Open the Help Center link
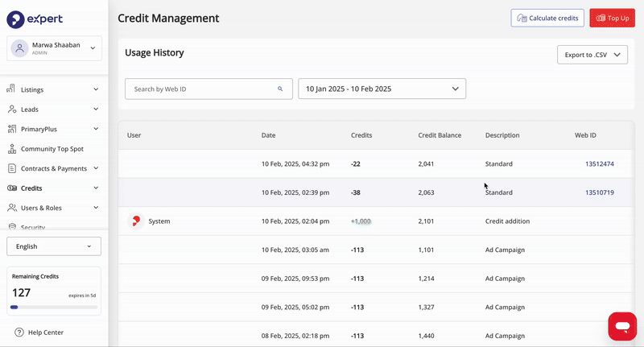Viewport: 644px width, 347px height. (46, 333)
